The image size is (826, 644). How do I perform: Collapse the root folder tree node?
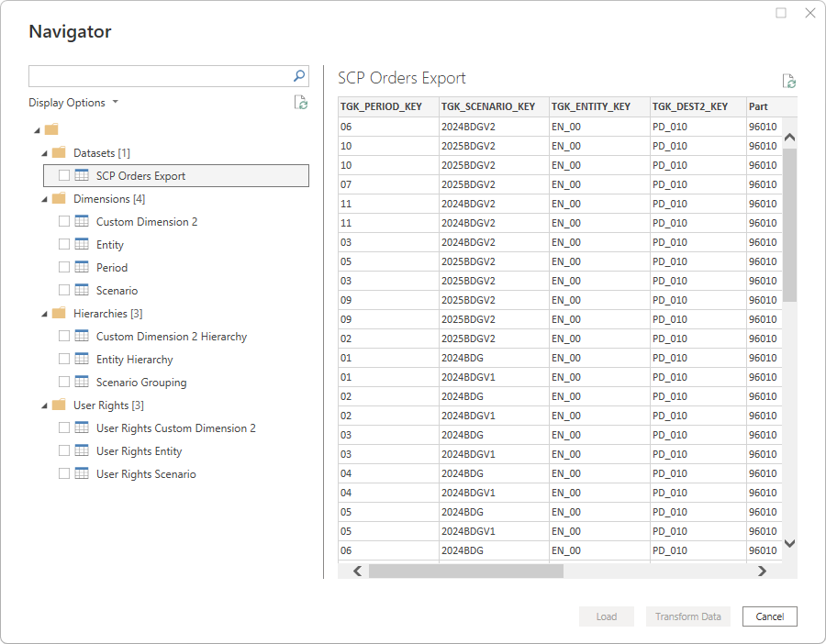pos(35,130)
